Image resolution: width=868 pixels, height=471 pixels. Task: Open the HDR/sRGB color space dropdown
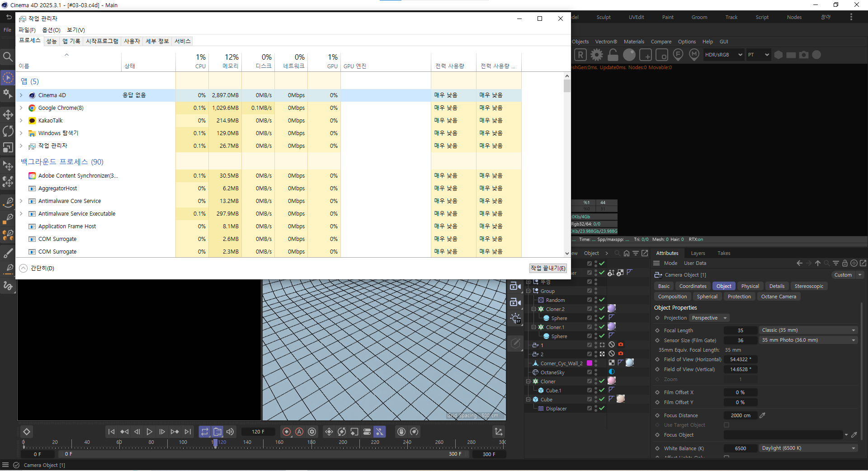pos(723,55)
